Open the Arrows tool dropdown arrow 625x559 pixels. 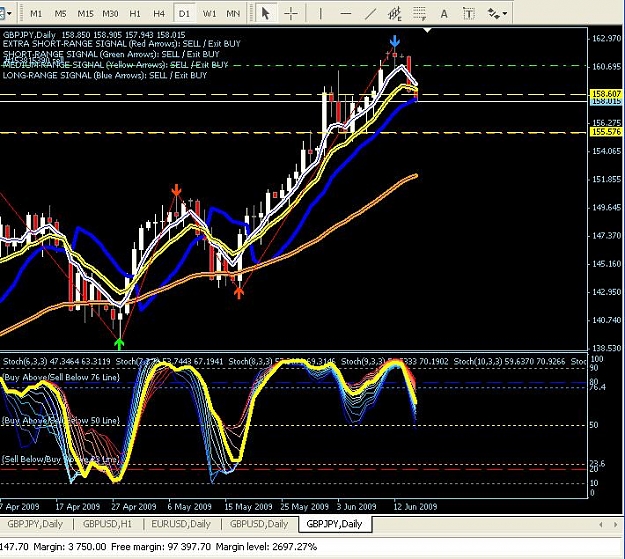click(x=505, y=14)
